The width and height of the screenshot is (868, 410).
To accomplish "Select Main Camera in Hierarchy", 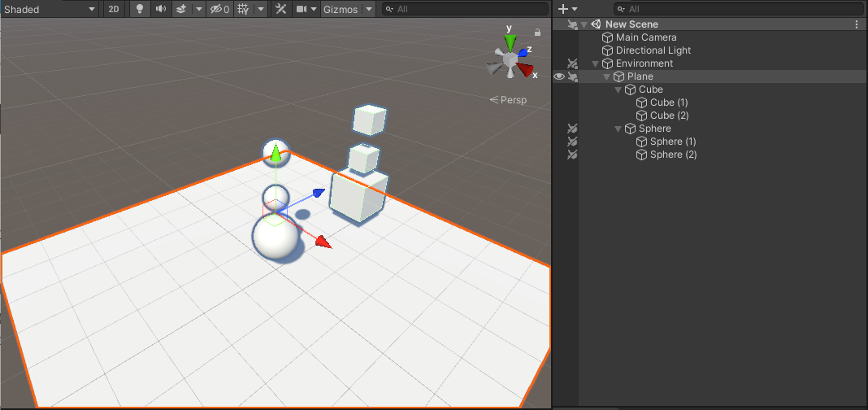I will 646,37.
